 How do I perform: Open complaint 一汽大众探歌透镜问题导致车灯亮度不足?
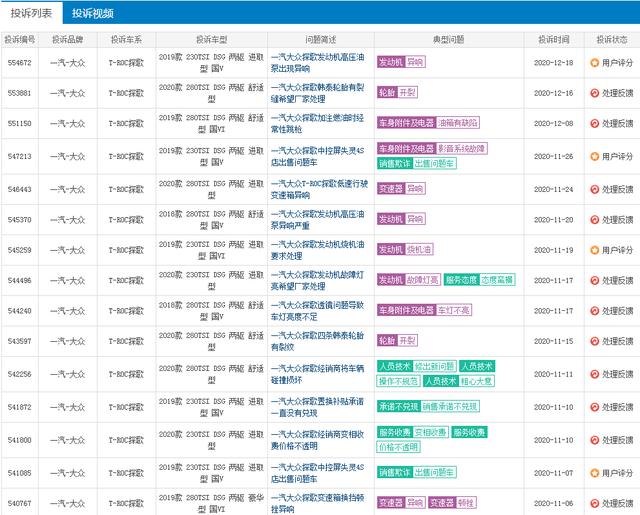[318, 311]
